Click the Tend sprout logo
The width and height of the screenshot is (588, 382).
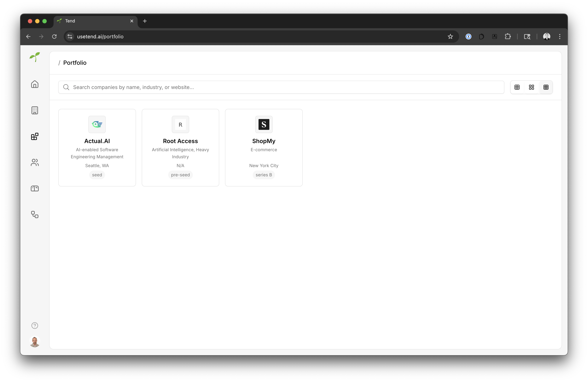[34, 57]
